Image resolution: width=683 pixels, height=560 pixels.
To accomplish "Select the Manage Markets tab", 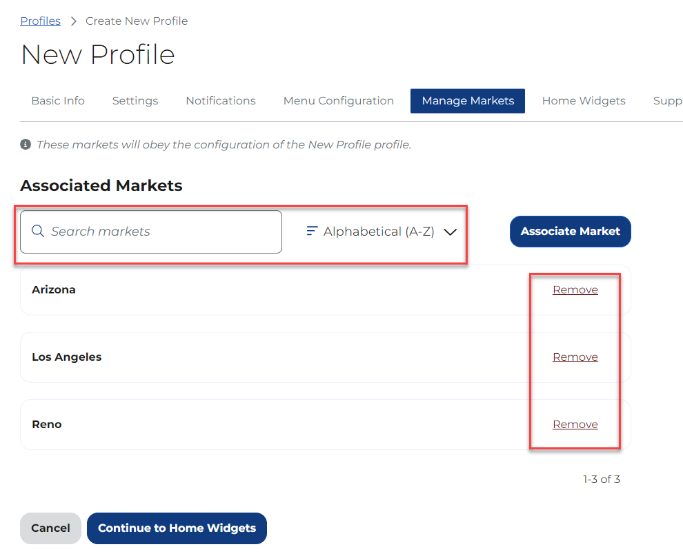I will [x=467, y=101].
